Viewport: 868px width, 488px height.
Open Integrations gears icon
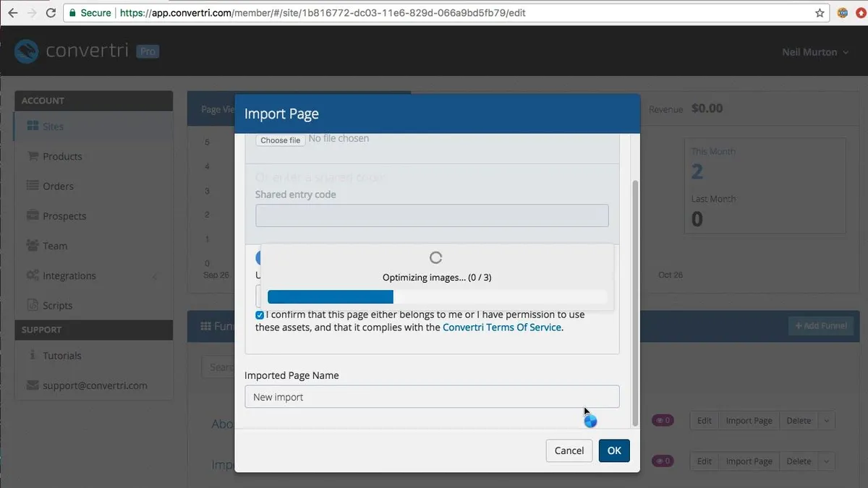[33, 275]
